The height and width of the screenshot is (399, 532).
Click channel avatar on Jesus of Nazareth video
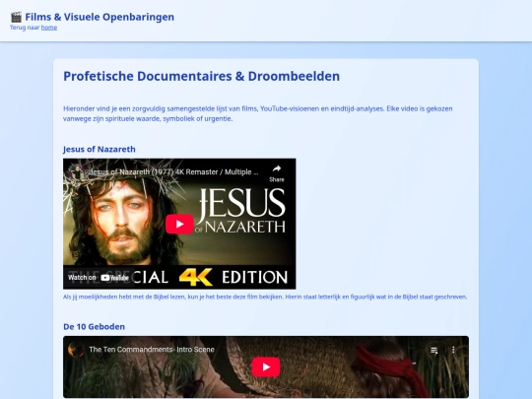(77, 172)
